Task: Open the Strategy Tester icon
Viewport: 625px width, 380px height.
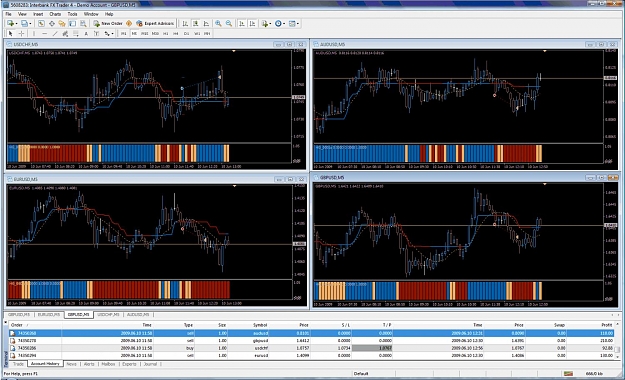Action: click(83, 24)
